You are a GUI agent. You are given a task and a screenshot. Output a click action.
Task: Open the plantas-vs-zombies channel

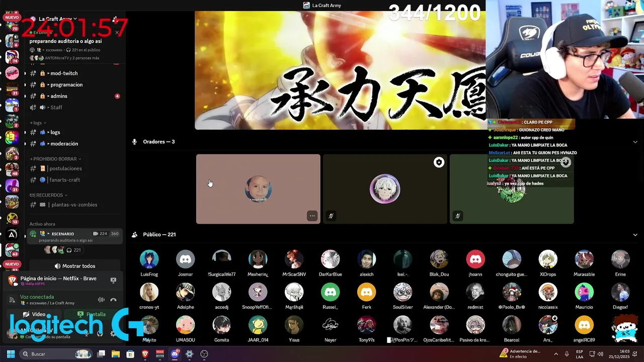pyautogui.click(x=74, y=205)
